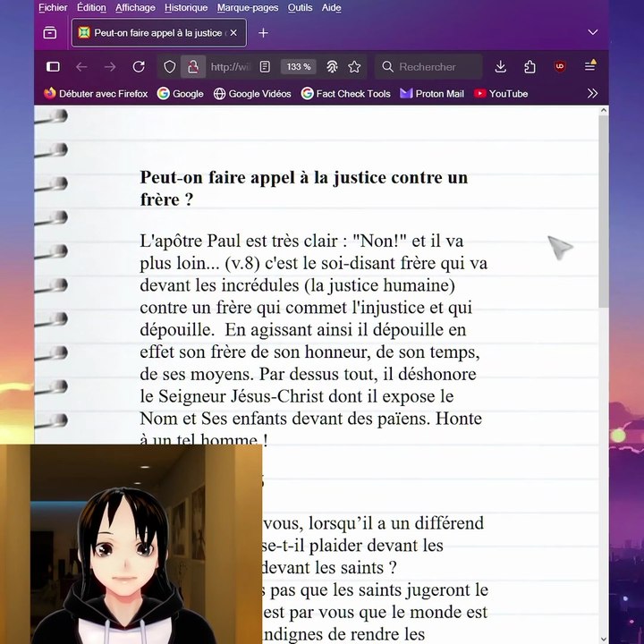Click the fingerprint-like extension icon in the URL bar
This screenshot has width=644, height=644.
tap(332, 66)
